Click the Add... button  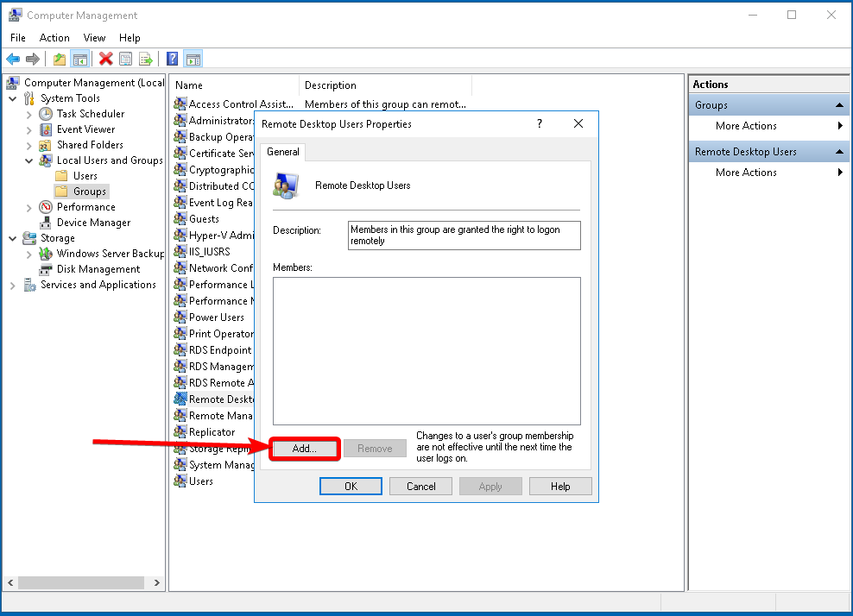pyautogui.click(x=304, y=448)
